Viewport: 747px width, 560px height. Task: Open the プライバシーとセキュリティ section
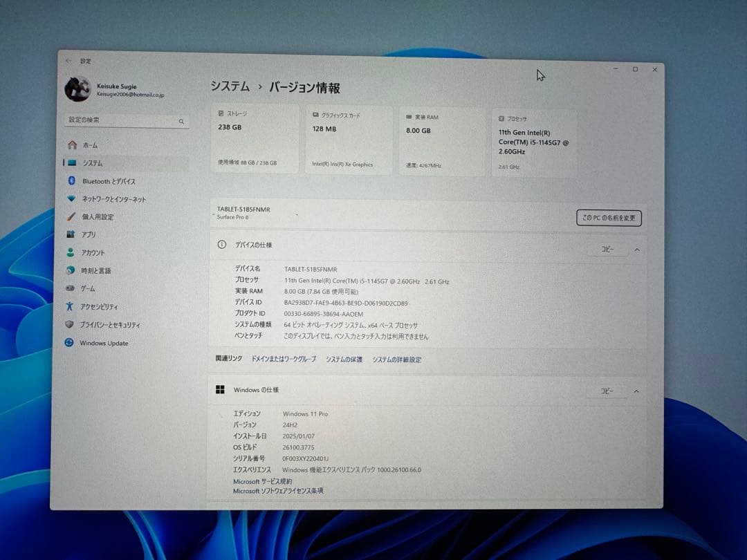(x=111, y=324)
